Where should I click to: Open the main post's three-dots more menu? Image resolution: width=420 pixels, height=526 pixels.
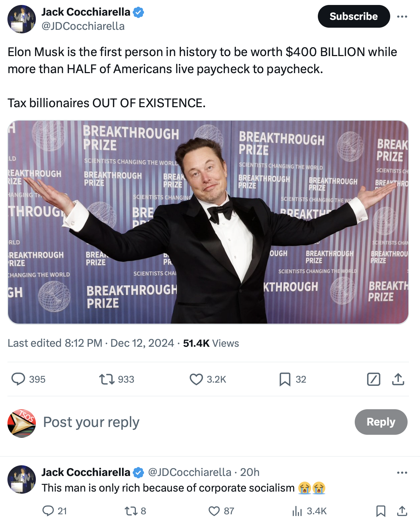[x=402, y=17]
